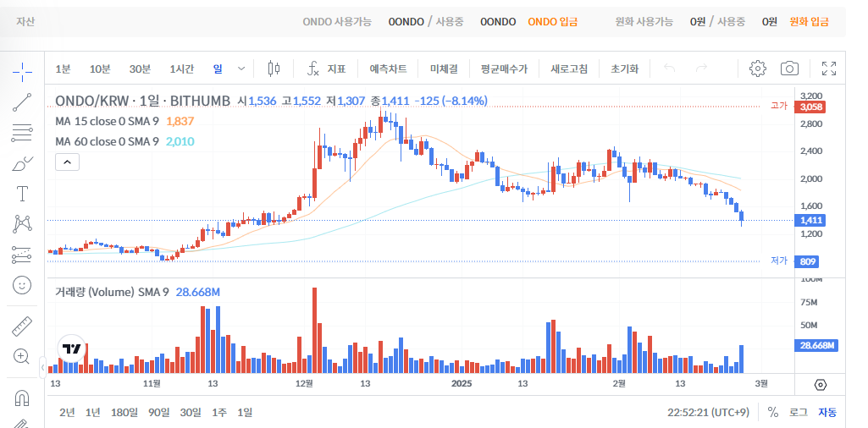Set range to 1일
Image resolution: width=868 pixels, height=428 pixels.
[x=245, y=412]
